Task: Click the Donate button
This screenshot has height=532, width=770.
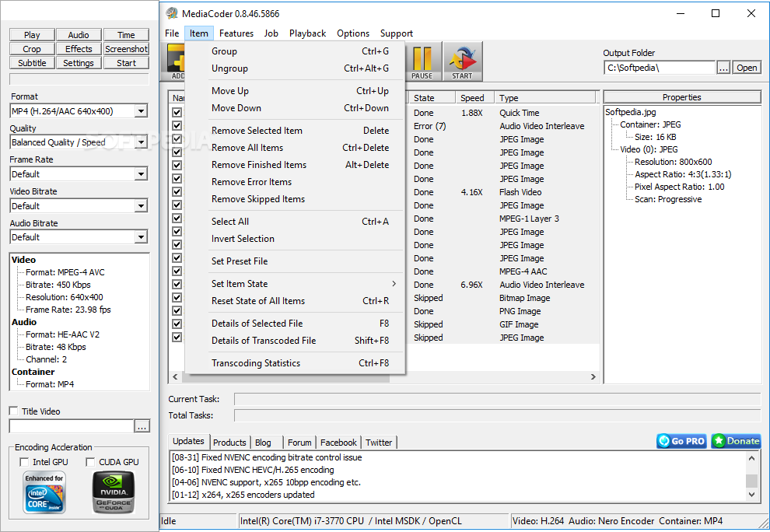Action: click(x=736, y=441)
